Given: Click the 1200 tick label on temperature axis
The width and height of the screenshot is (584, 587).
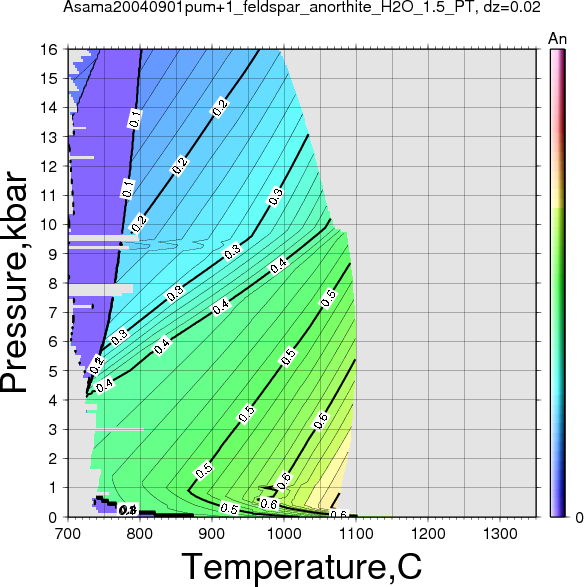Looking at the screenshot, I should click(428, 534).
